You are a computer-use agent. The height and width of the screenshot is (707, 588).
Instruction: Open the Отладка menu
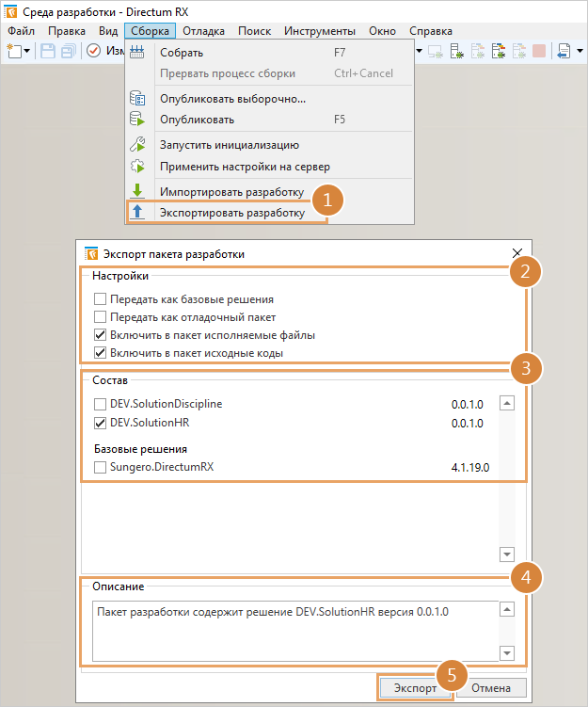[203, 31]
